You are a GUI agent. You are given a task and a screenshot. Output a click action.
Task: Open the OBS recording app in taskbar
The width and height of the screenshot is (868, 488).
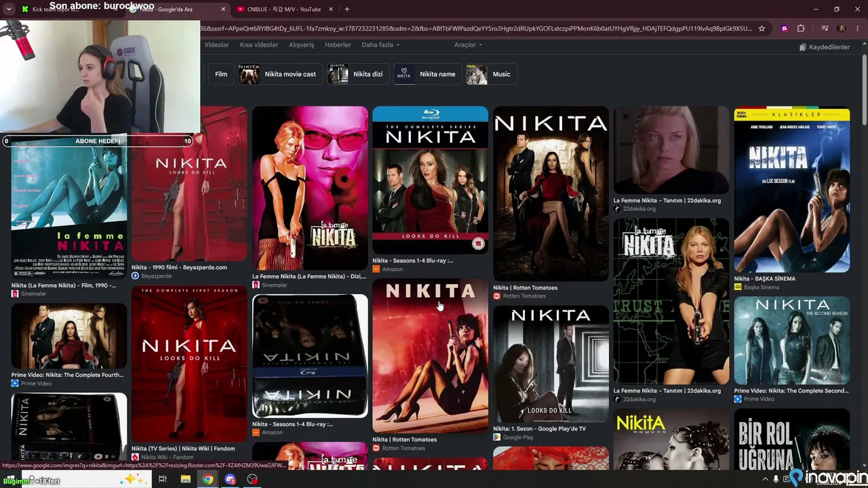[x=252, y=479]
